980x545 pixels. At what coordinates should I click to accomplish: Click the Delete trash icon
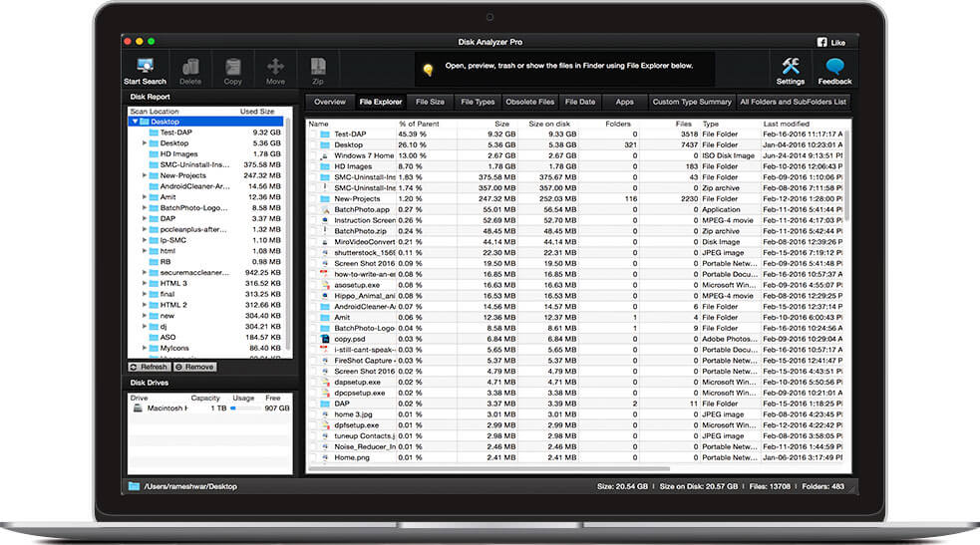(190, 66)
